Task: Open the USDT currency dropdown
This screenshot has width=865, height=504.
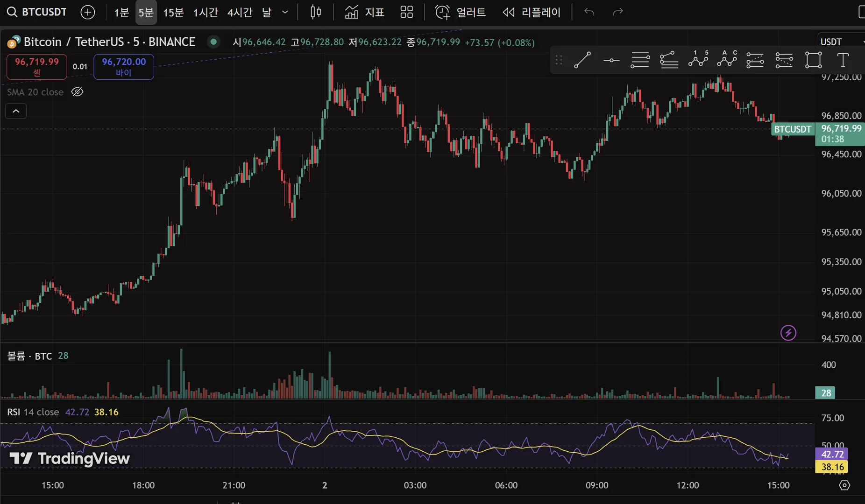Action: (x=842, y=42)
